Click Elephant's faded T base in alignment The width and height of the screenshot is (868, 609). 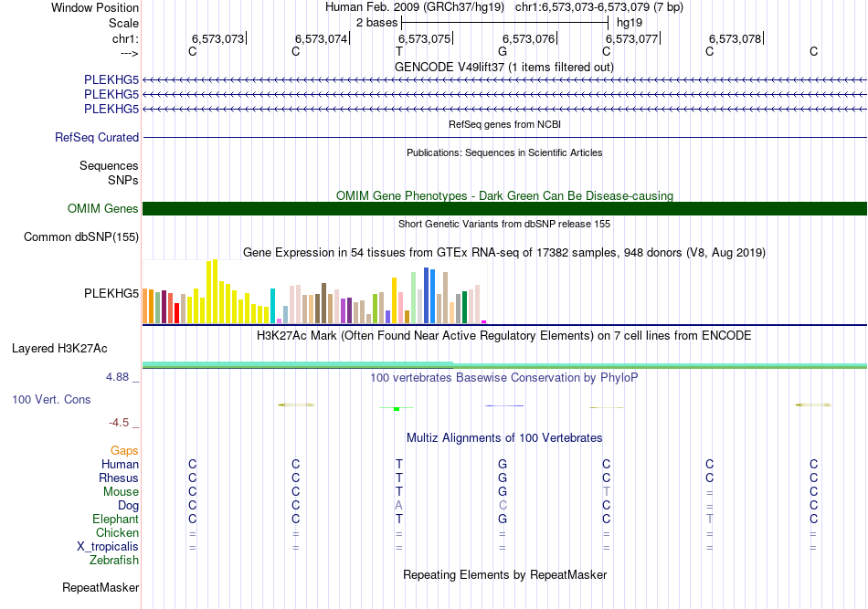pos(710,519)
